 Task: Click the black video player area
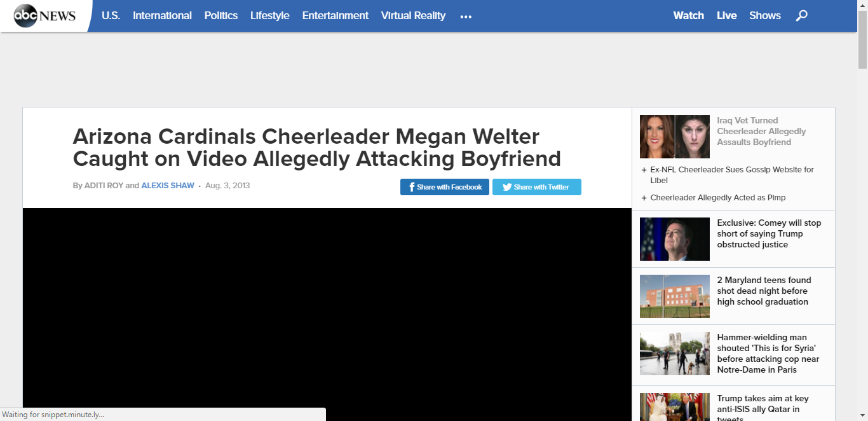click(x=327, y=314)
